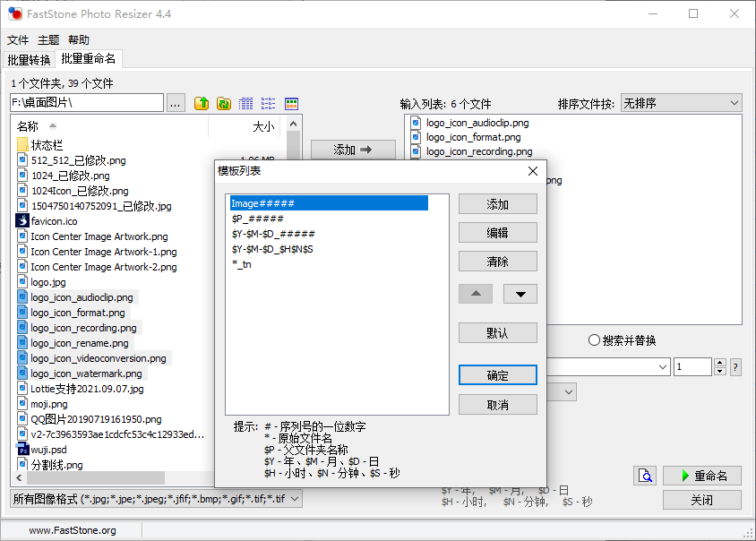Click the preview rename icon button

[645, 476]
